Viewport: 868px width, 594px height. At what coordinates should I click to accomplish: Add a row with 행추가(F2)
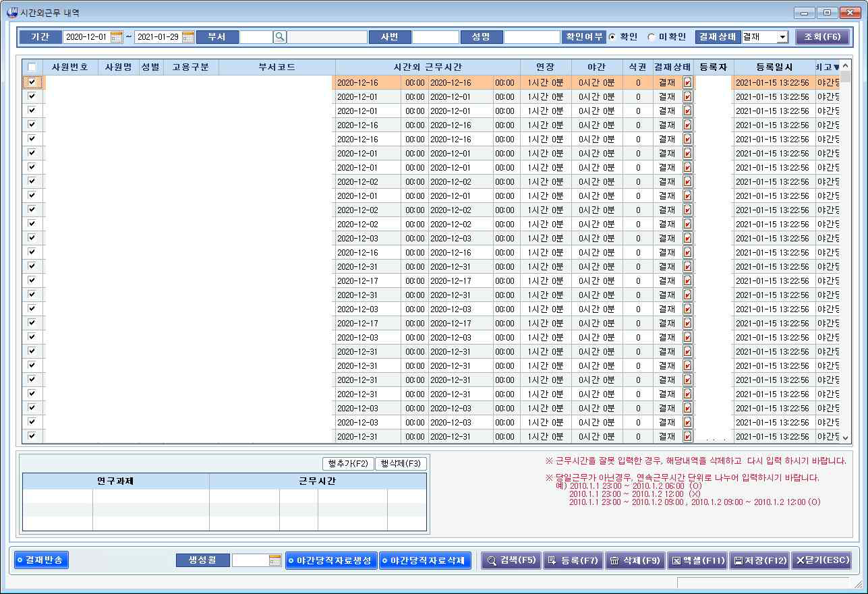(348, 463)
